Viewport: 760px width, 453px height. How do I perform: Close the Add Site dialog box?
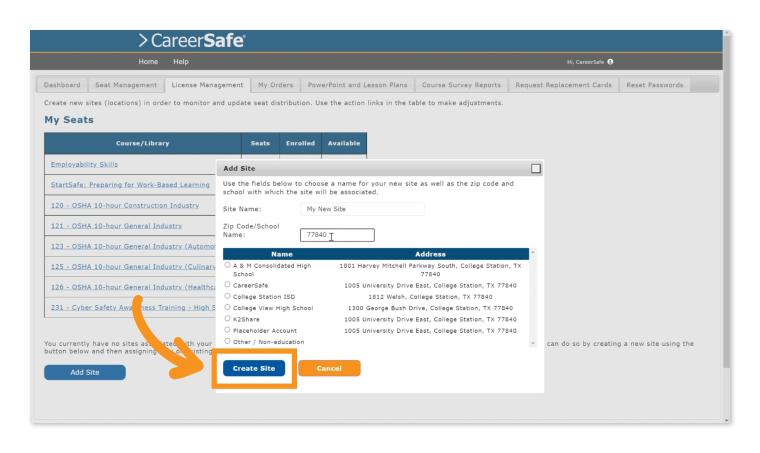pos(536,169)
